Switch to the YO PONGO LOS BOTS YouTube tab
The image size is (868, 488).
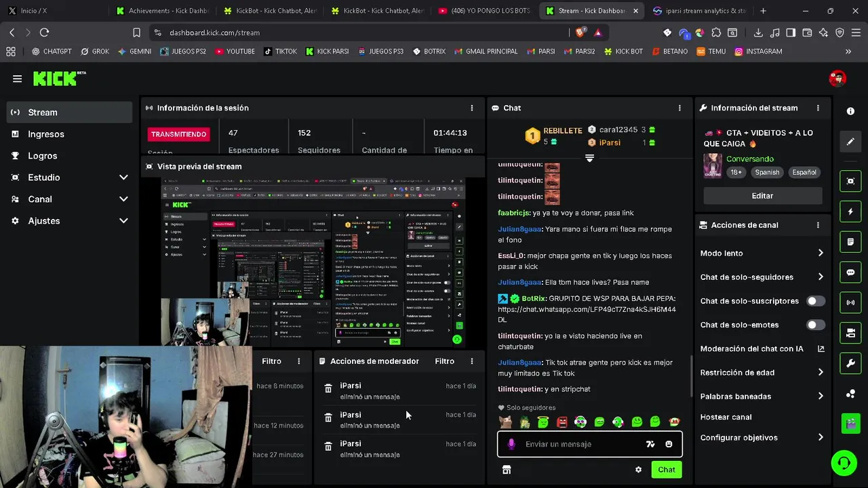pos(484,11)
